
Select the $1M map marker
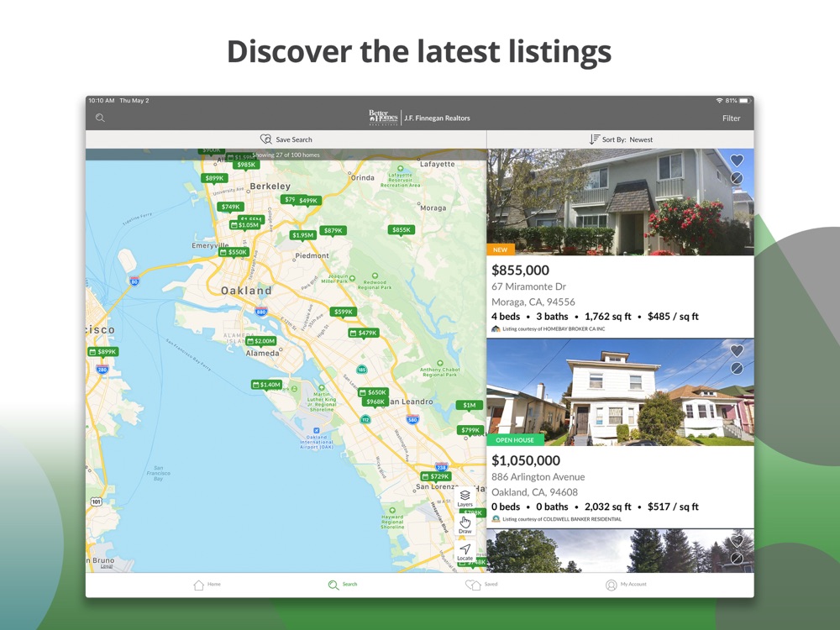(x=470, y=405)
